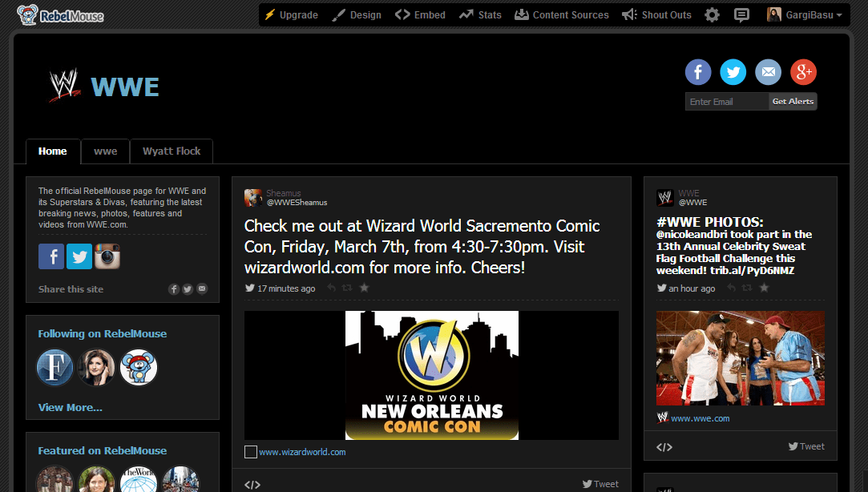Retweet the WWE PHOTOS tweet

pyautogui.click(x=747, y=288)
